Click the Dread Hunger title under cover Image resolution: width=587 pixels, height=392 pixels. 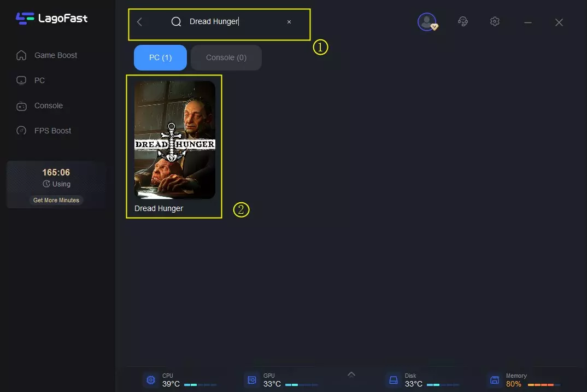[x=159, y=208]
